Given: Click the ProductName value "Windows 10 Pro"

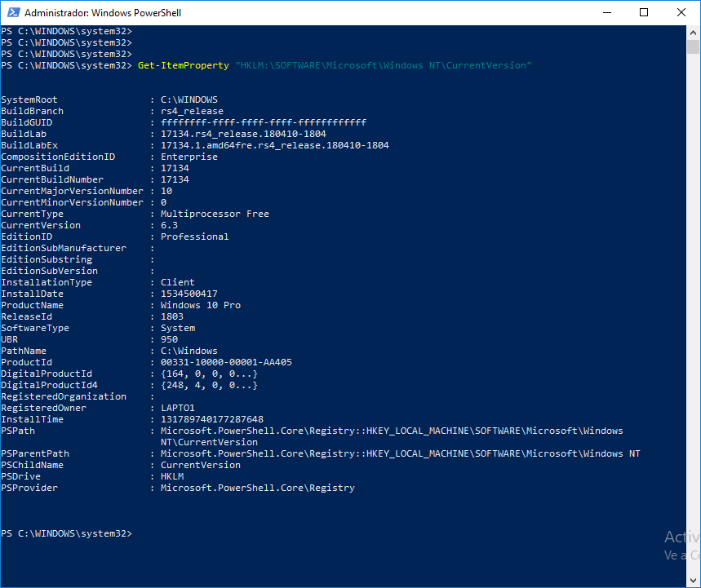Looking at the screenshot, I should pos(200,305).
